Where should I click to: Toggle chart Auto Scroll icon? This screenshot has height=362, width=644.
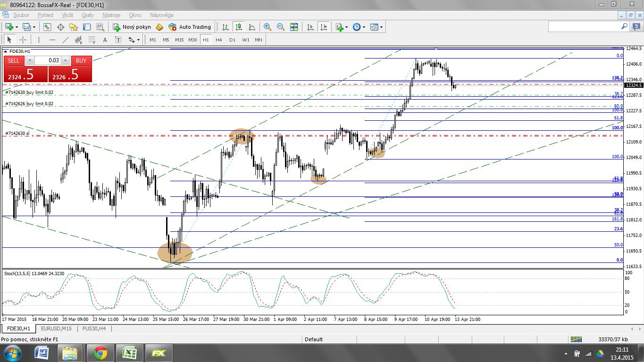pyautogui.click(x=310, y=27)
